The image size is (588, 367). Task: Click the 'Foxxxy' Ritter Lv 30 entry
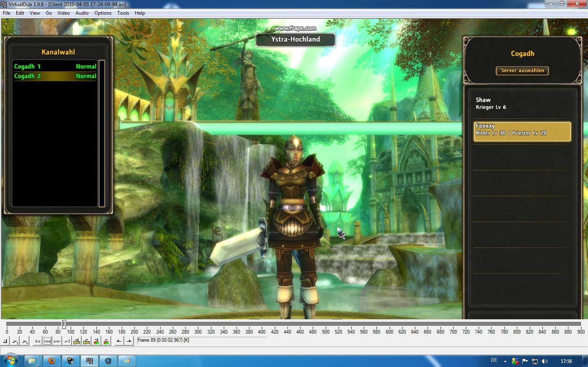[x=522, y=131]
